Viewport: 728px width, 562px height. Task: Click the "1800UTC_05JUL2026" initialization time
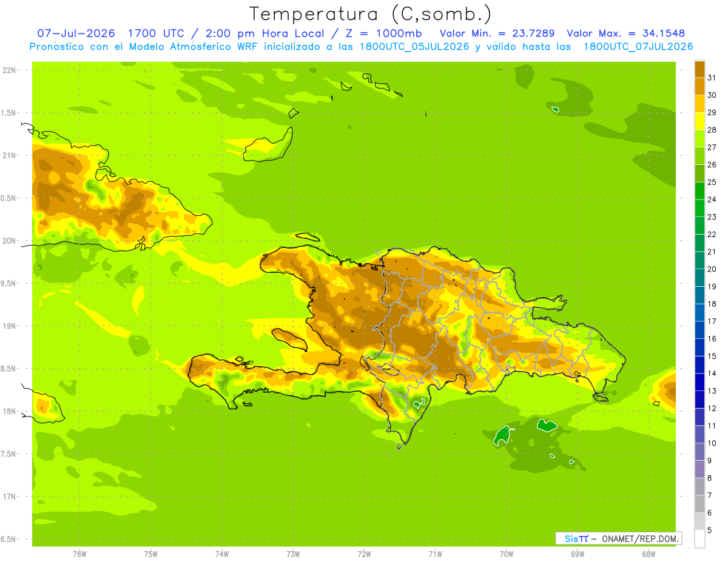[414, 47]
